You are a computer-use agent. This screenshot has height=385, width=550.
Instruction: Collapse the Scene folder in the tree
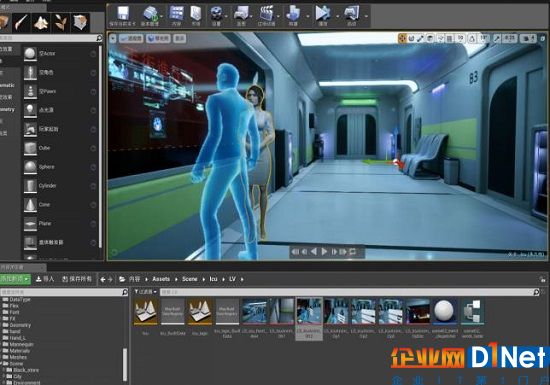(x=1, y=364)
